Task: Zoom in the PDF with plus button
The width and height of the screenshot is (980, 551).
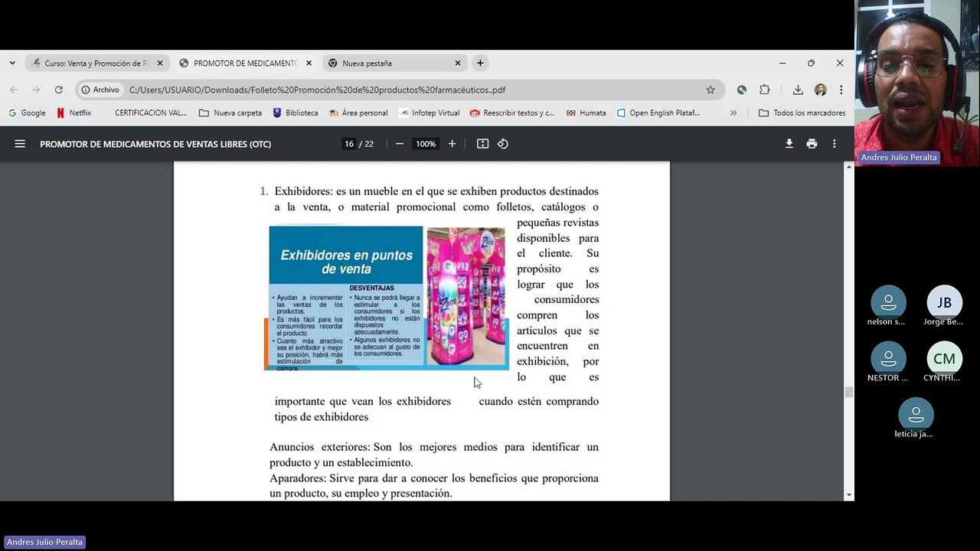Action: click(452, 144)
